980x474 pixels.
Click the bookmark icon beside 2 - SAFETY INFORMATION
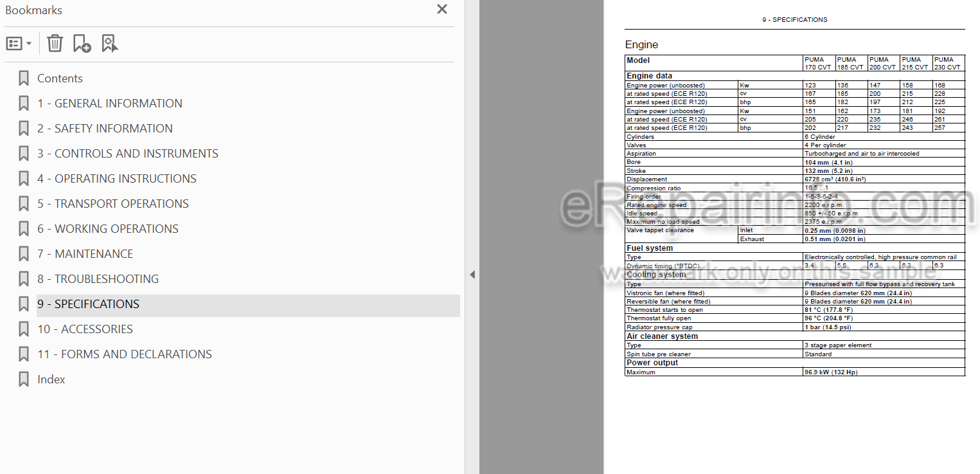point(24,129)
